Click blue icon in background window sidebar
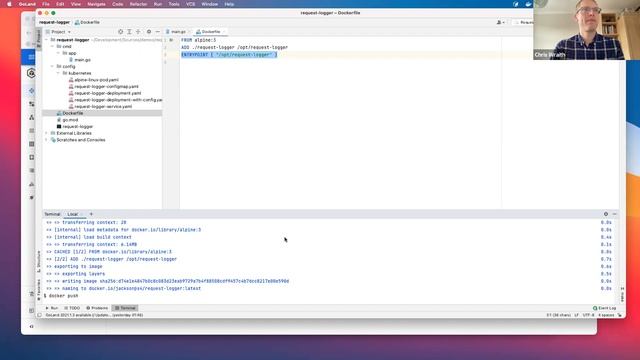This screenshot has height=360, width=640. [31, 57]
